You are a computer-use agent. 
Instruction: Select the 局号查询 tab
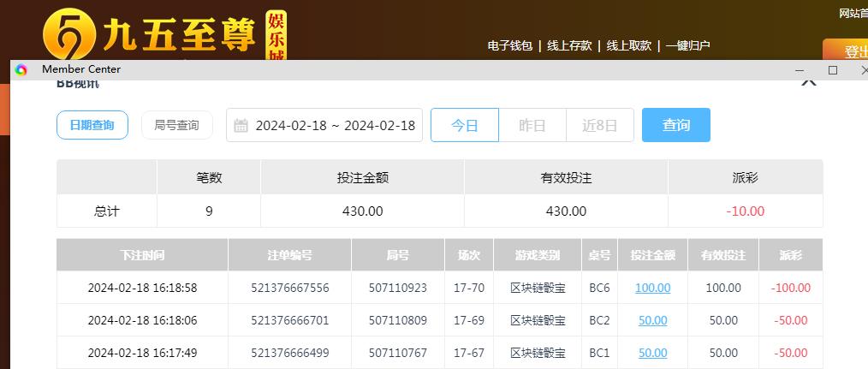tap(176, 125)
